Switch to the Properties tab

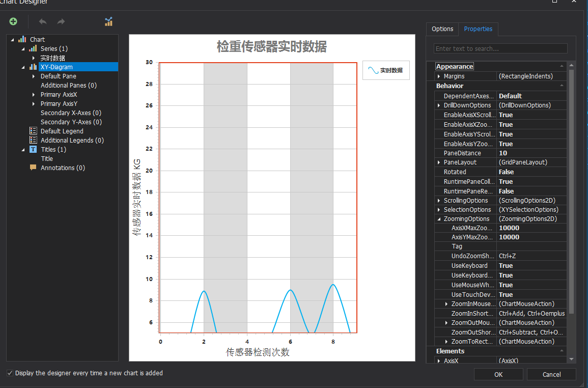pos(478,29)
